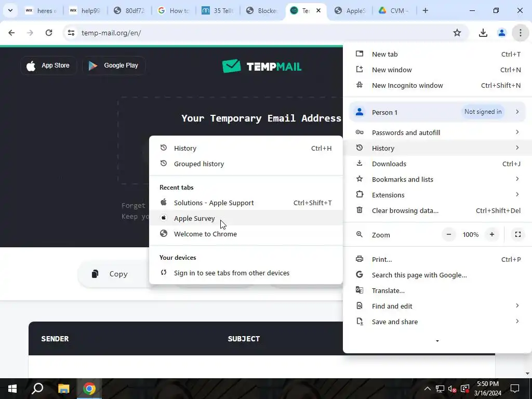Switch to the Blocked tab

click(x=262, y=10)
